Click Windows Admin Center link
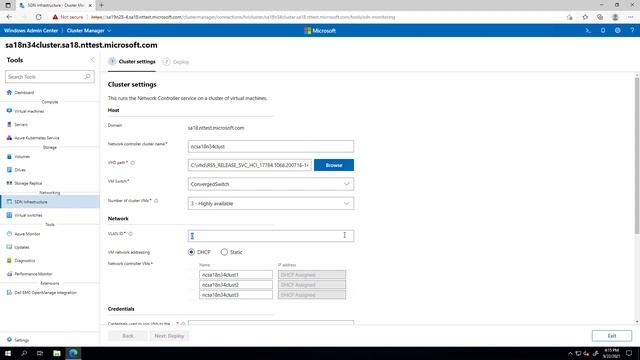 [31, 31]
